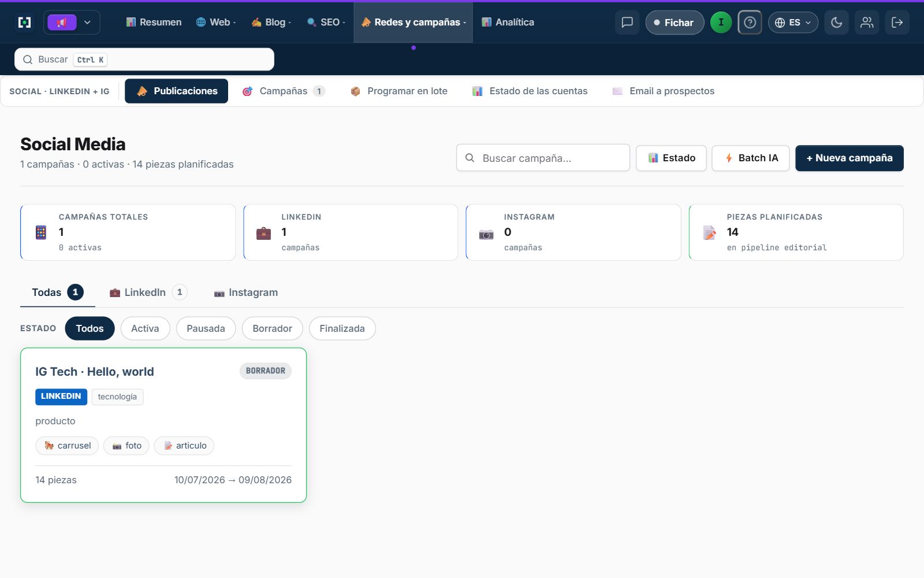The image size is (924, 578).
Task: Launch the Batch IA button
Action: [751, 158]
